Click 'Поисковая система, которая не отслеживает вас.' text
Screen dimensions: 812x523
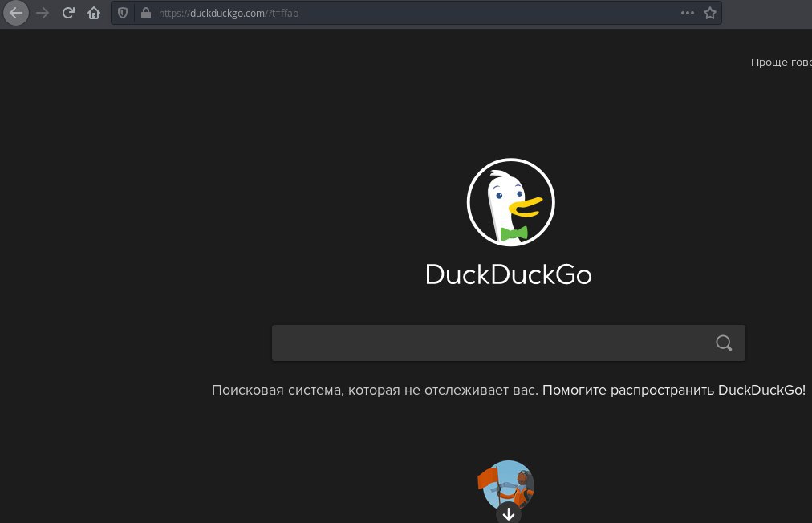point(375,390)
